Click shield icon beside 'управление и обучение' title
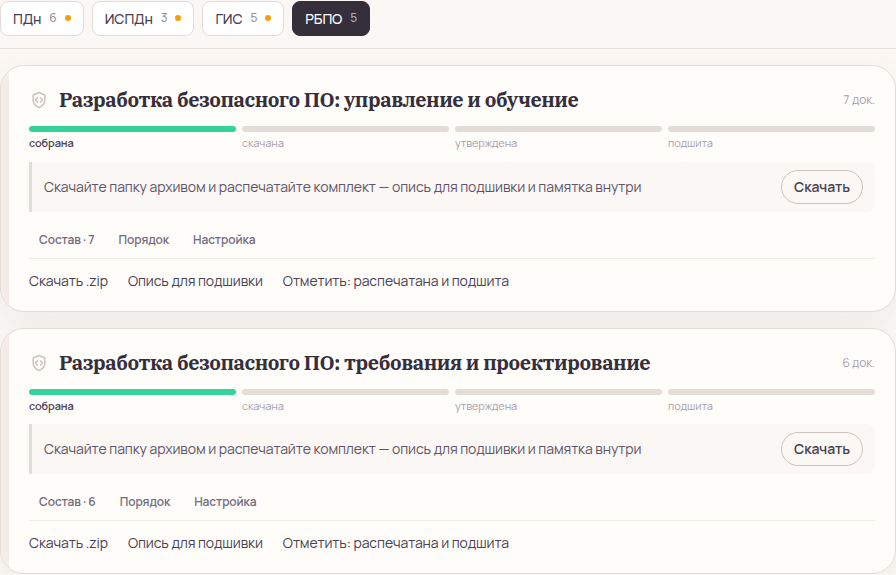This screenshot has height=575, width=896. tap(39, 100)
